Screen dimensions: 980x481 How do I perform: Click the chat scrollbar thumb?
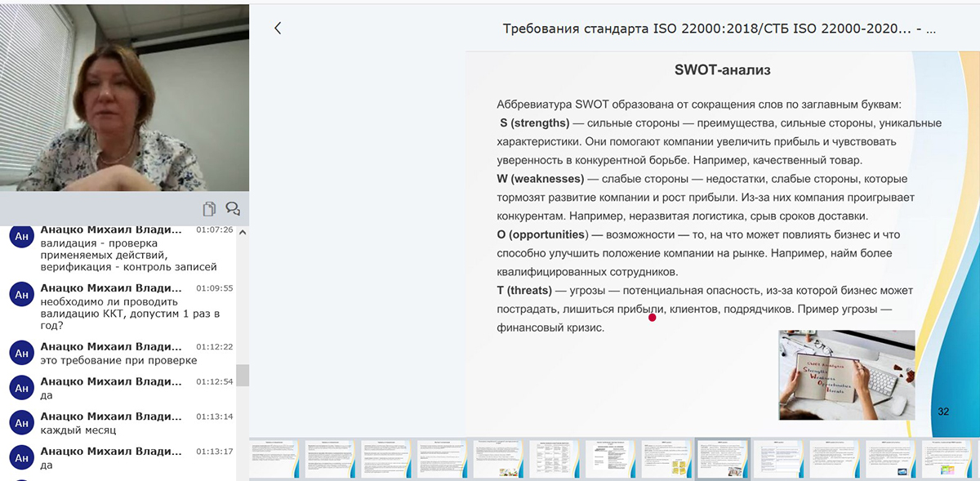(x=243, y=375)
